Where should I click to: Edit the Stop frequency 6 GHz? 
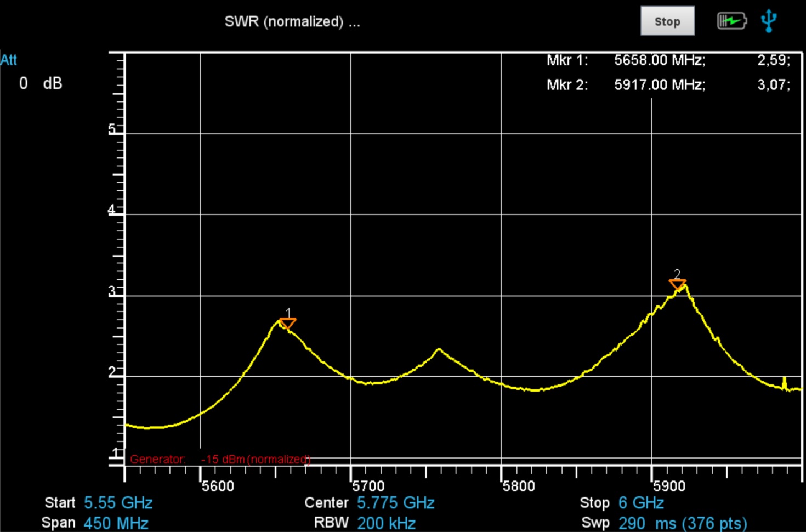click(x=641, y=503)
